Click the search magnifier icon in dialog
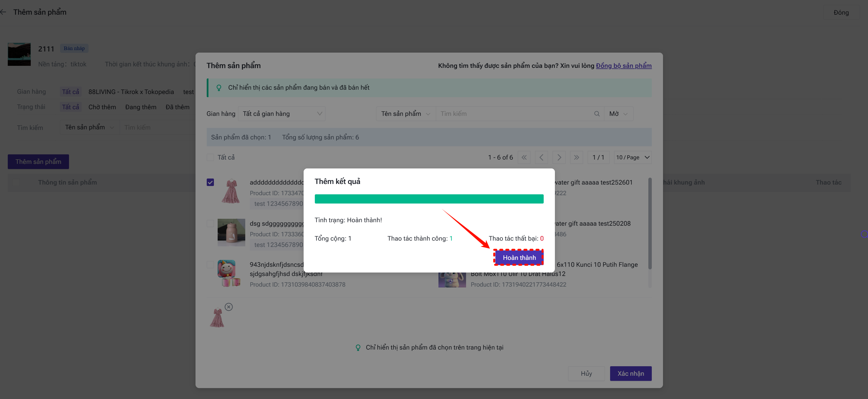Screen dimensions: 868x399 coord(596,114)
